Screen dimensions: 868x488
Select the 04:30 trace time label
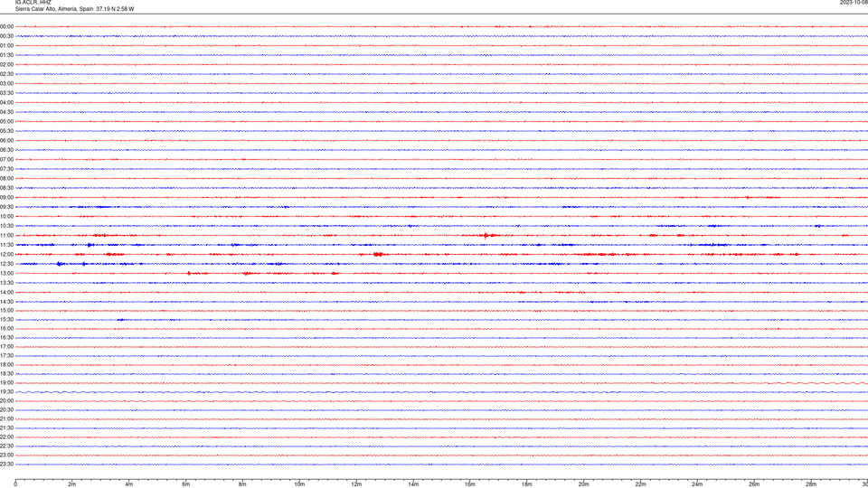pos(6,112)
